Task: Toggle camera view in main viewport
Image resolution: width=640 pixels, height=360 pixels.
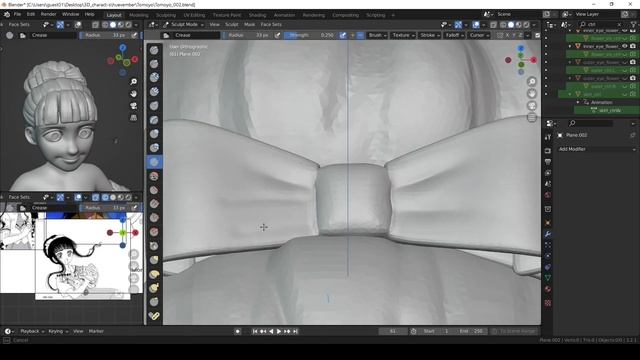Action: (x=532, y=106)
